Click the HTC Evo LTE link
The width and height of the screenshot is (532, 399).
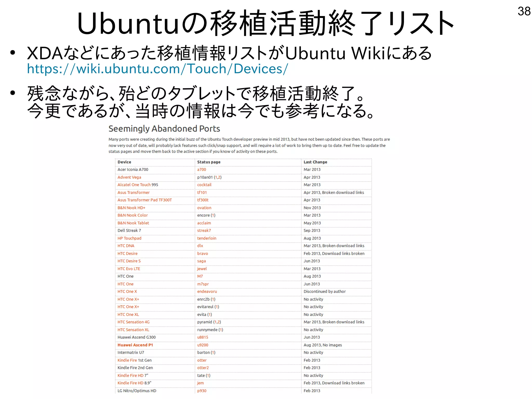click(x=129, y=269)
